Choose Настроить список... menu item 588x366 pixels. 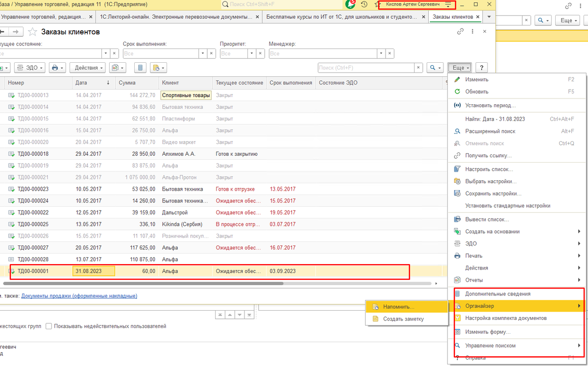[x=517, y=169]
